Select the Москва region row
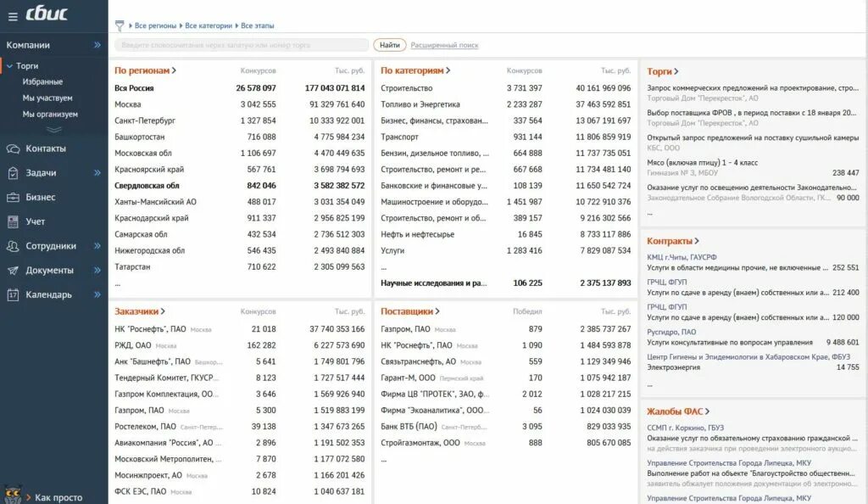Screen dimensions: 868x504 [240, 104]
